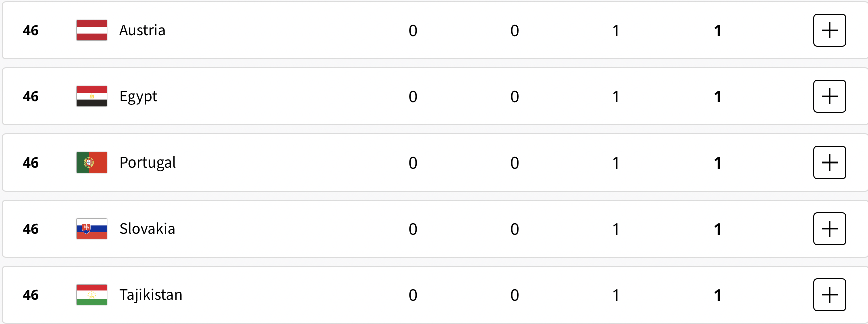Click the Austria flag icon
The height and width of the screenshot is (324, 868).
(x=92, y=30)
